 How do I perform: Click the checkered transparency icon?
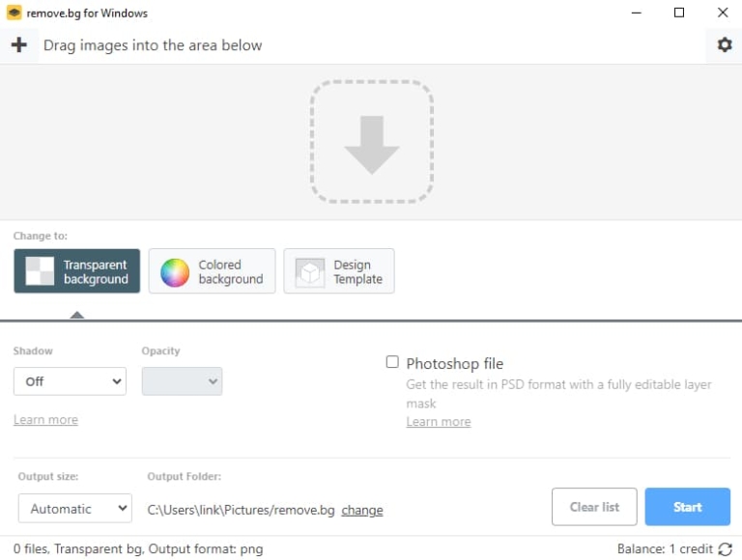40,271
